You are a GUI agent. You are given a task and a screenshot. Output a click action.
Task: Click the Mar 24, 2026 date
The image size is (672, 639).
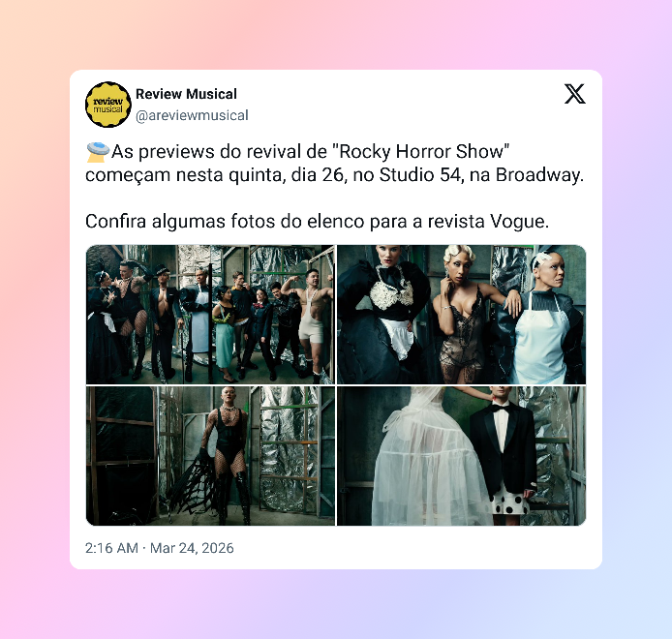tap(192, 548)
